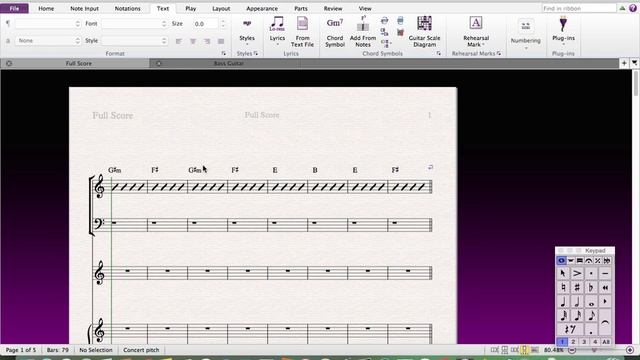Expand the Plug-ins dropdown

563,32
